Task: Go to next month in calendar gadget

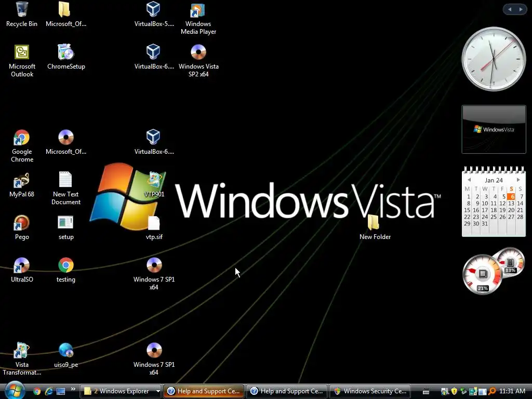Action: point(518,180)
